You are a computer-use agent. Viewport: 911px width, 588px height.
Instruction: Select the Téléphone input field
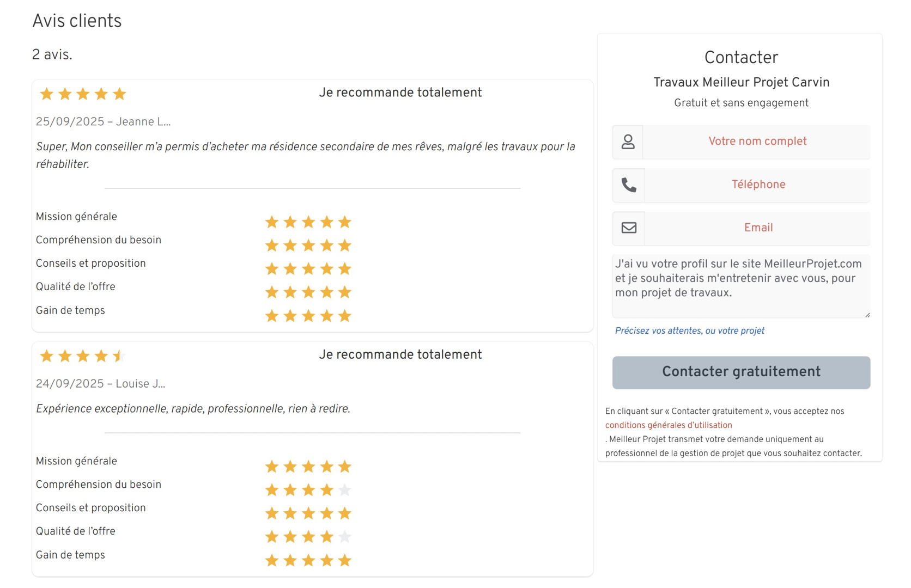758,185
